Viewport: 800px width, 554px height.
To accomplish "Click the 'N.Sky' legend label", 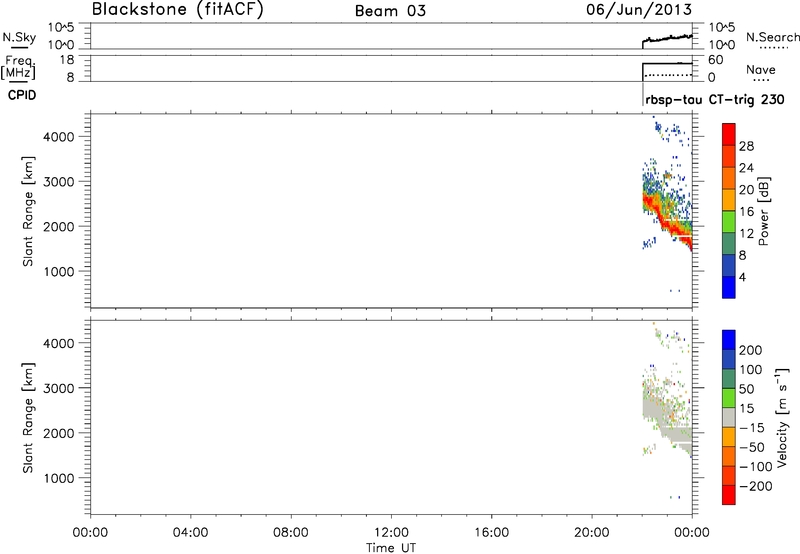I will 19,37.
